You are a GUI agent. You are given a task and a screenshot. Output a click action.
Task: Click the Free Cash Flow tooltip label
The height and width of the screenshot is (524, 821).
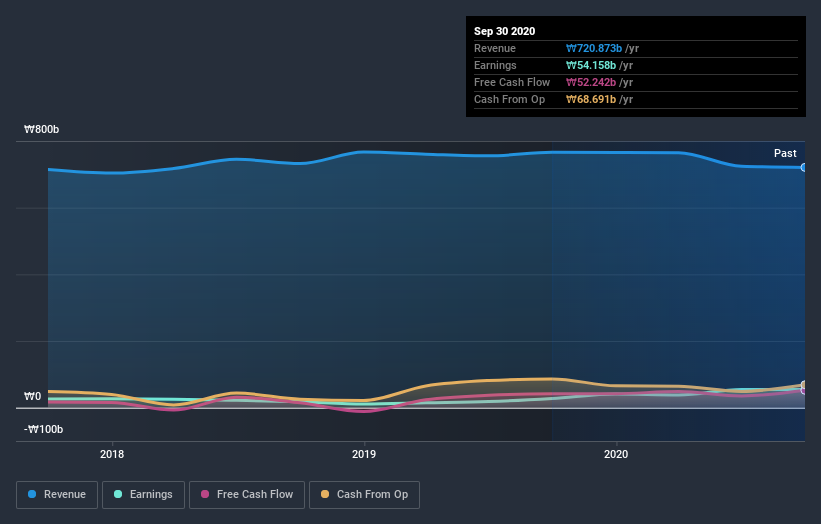coord(512,82)
